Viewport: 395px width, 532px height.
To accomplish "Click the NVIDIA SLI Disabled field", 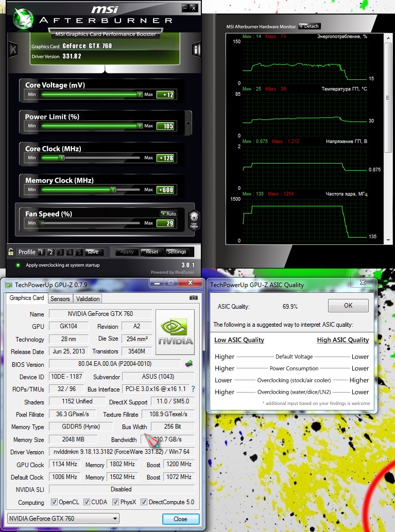I will point(122,489).
